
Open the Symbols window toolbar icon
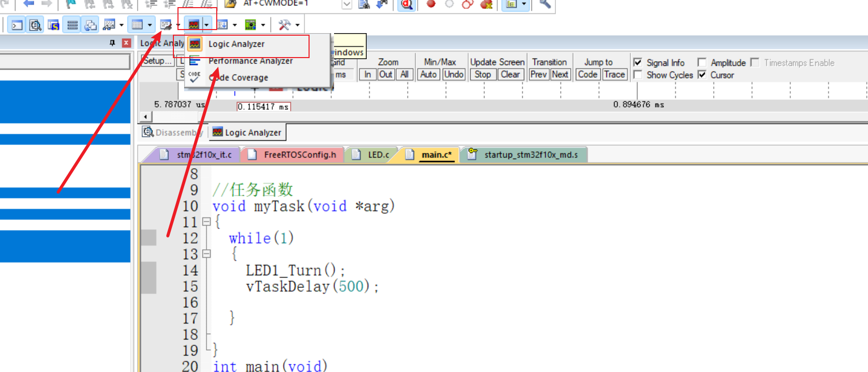point(54,25)
